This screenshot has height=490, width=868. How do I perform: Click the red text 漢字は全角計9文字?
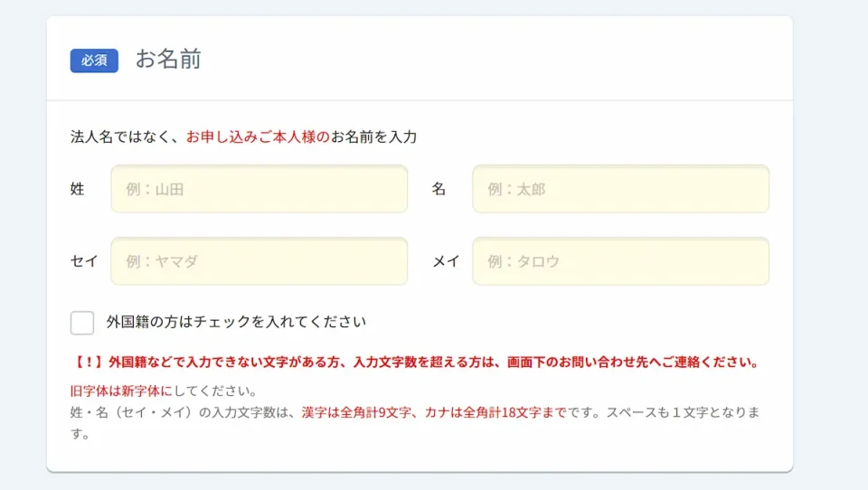point(358,412)
